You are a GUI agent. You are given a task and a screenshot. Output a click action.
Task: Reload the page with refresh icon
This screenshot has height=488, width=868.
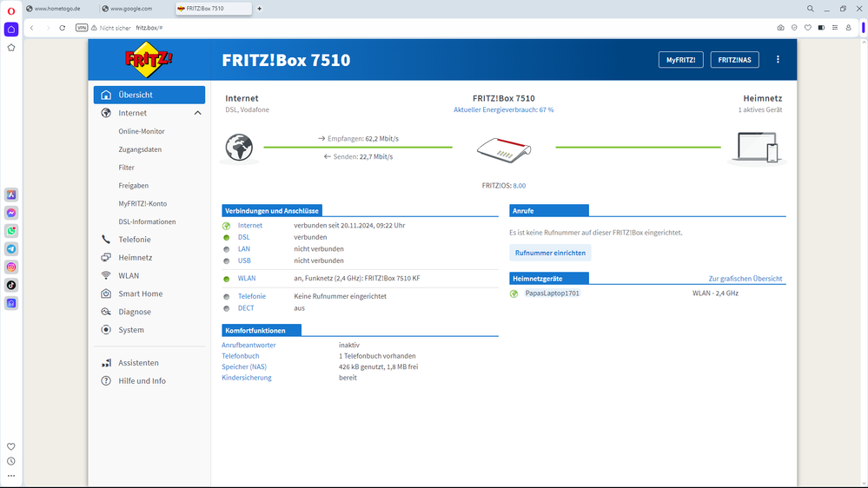(63, 28)
